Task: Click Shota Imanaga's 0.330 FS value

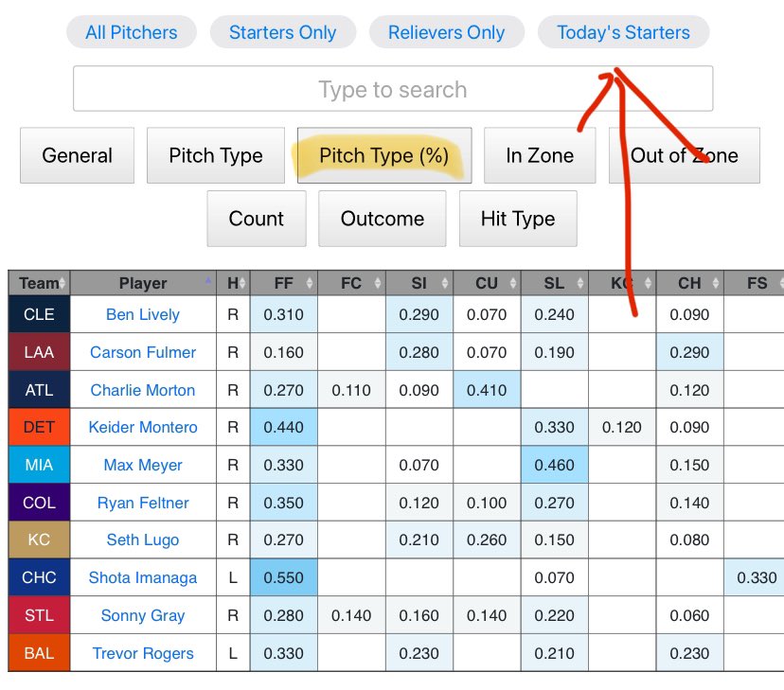Action: (755, 577)
